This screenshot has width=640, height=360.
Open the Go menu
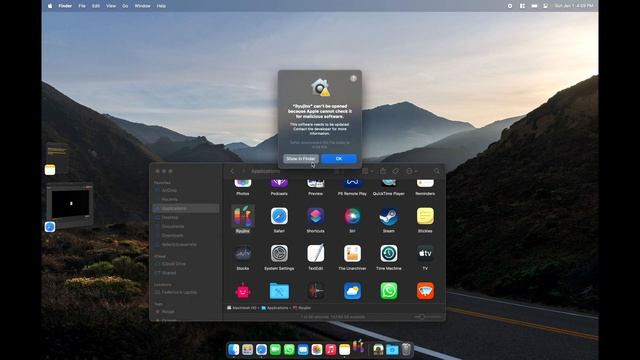click(125, 6)
